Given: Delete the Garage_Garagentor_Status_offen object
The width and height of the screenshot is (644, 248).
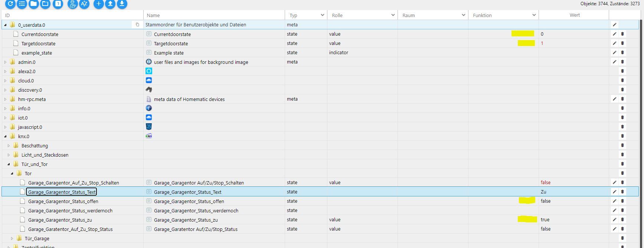Looking at the screenshot, I should pos(622,201).
